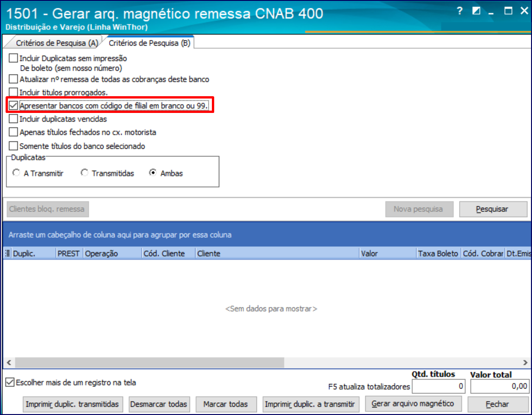
Task: Select the Transmitidas radio option
Action: [x=84, y=173]
